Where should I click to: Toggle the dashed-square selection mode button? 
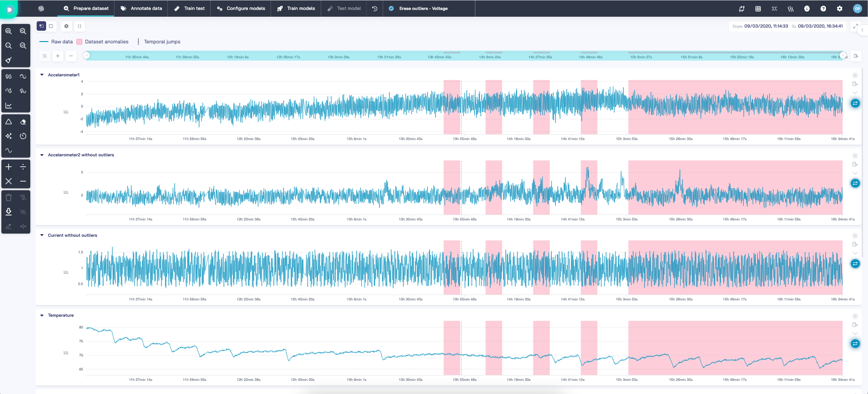(x=51, y=26)
